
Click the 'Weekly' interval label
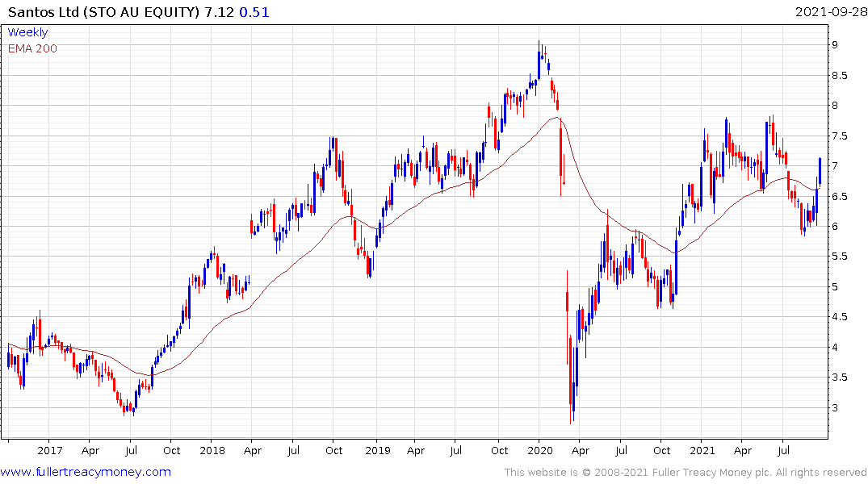pyautogui.click(x=27, y=32)
